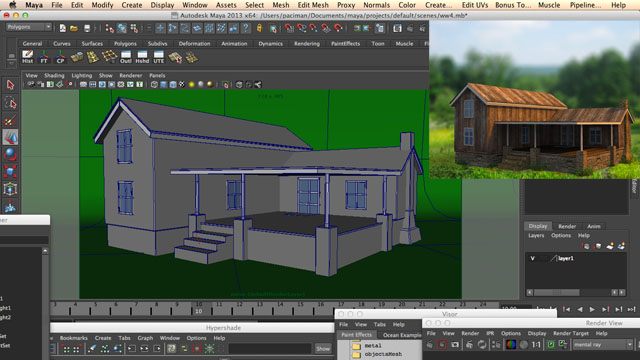Click the Apple menu icon
The image size is (640, 360).
point(13,4)
